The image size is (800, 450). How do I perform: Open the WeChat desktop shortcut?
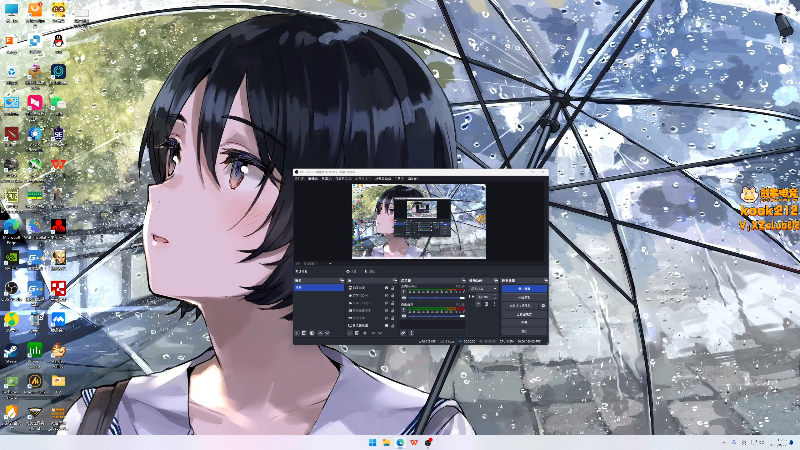58,105
